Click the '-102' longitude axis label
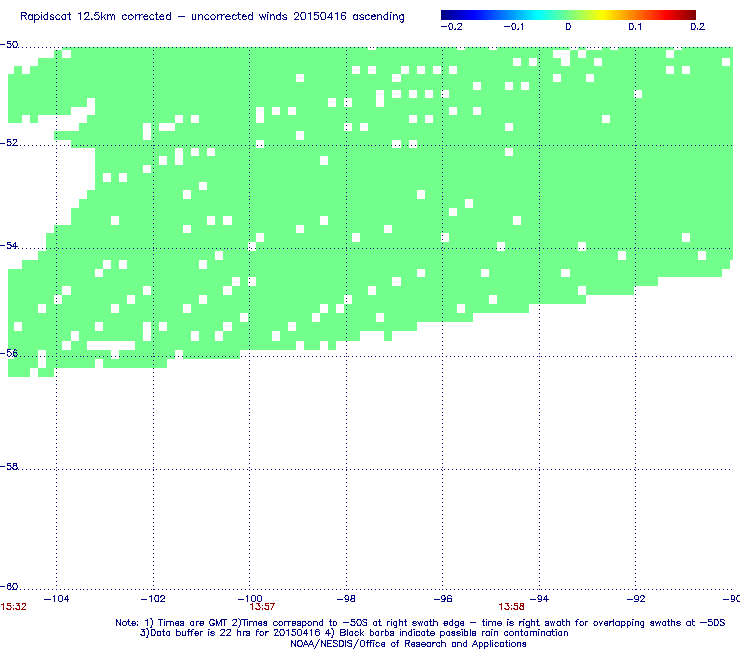The image size is (740, 650). coord(153,599)
